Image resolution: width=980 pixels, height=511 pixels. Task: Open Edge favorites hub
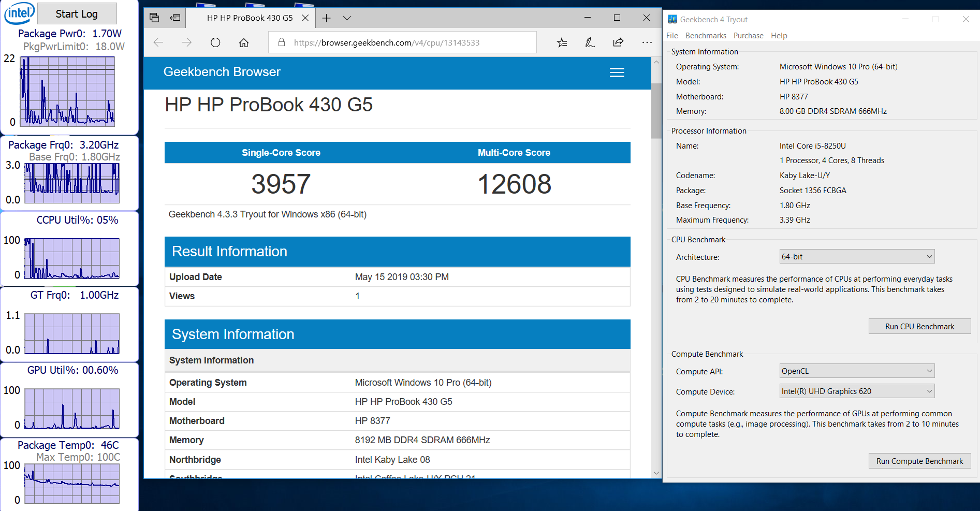[562, 42]
